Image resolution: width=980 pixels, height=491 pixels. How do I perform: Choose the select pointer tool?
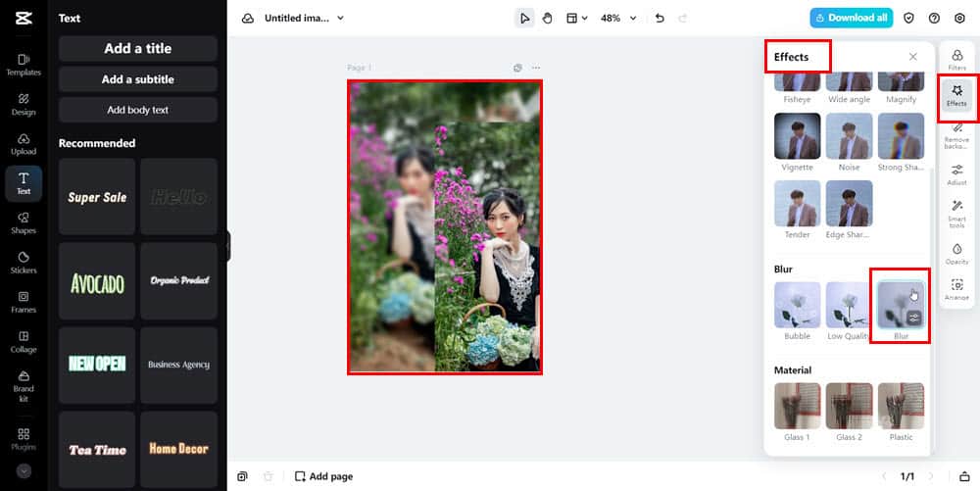[x=524, y=18]
